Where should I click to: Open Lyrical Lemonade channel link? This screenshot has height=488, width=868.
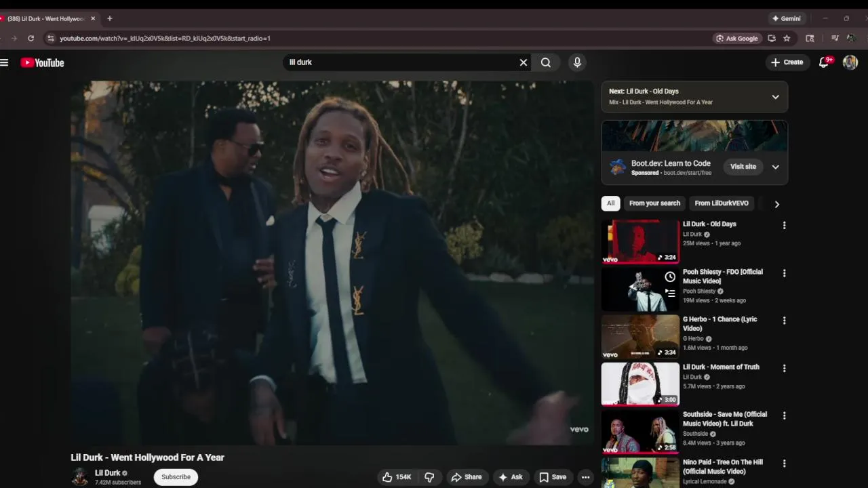[705, 482]
